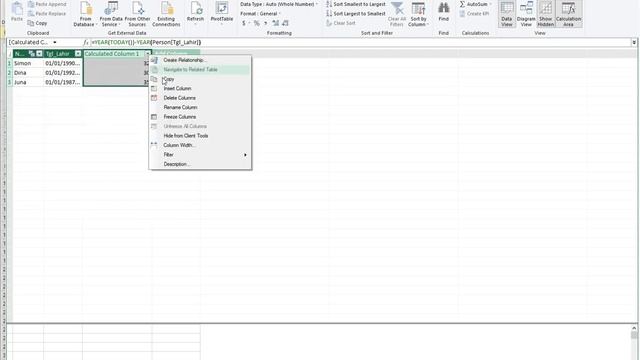This screenshot has width=640, height=360.
Task: Click the 01/01/1992 date cell
Action: click(x=63, y=73)
